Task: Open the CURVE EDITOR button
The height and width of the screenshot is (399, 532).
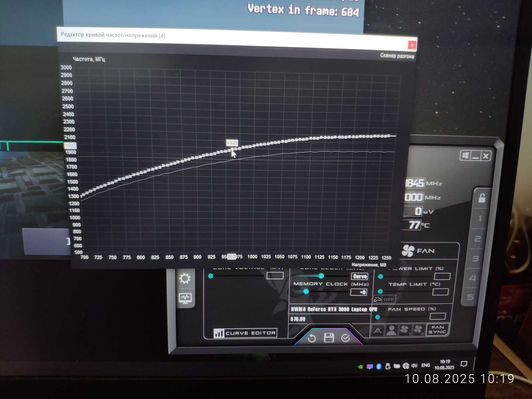Action: (x=245, y=333)
